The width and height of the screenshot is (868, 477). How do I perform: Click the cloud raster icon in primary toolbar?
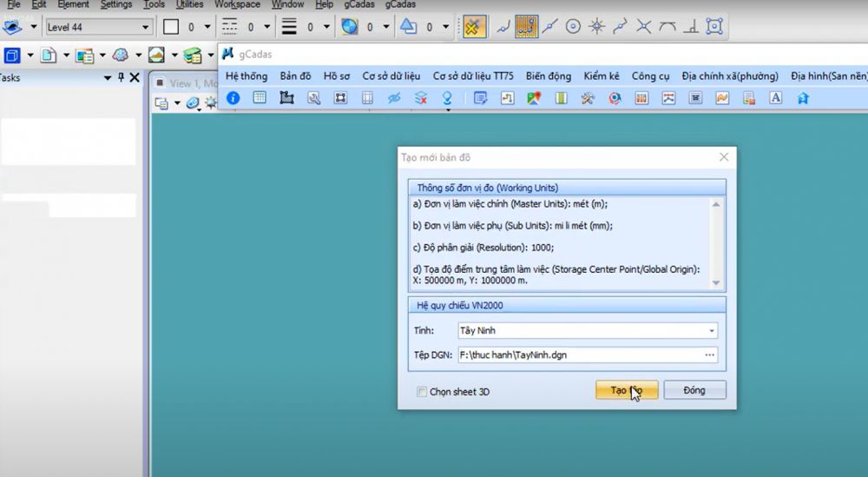(x=120, y=55)
